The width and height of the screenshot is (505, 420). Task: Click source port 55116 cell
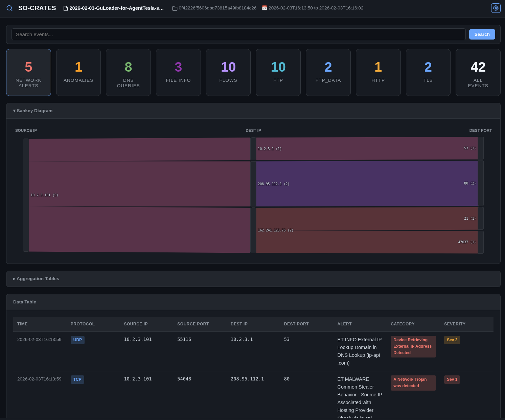pos(184,339)
